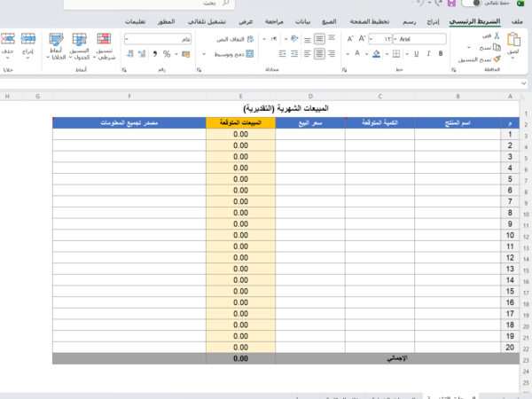The width and height of the screenshot is (532, 399).
Task: Switch to the Developer tab
Action: pos(167,21)
